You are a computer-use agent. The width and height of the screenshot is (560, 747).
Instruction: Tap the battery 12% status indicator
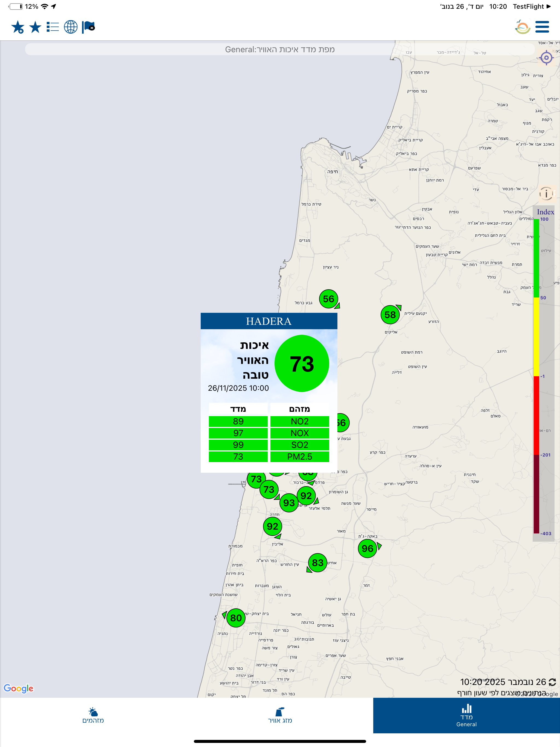[x=23, y=6]
